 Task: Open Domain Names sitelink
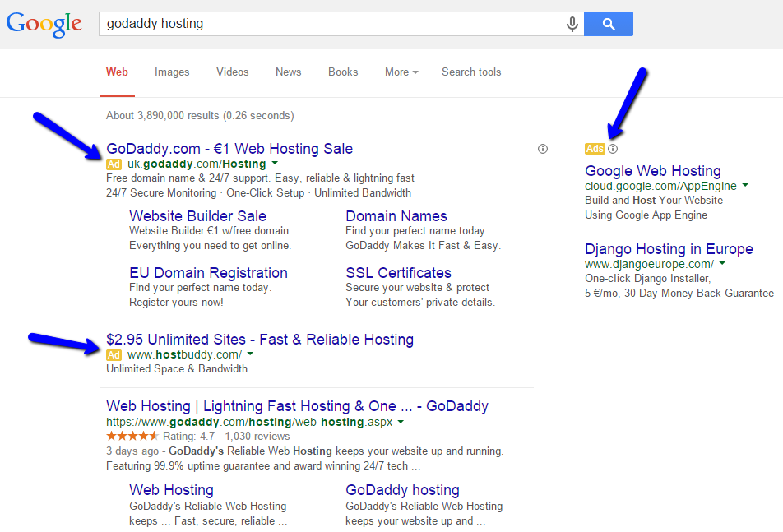[x=396, y=216]
